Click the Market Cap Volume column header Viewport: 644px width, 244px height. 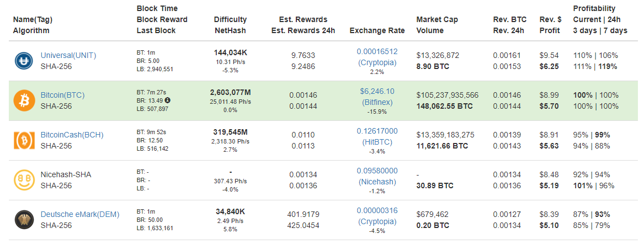(x=437, y=25)
